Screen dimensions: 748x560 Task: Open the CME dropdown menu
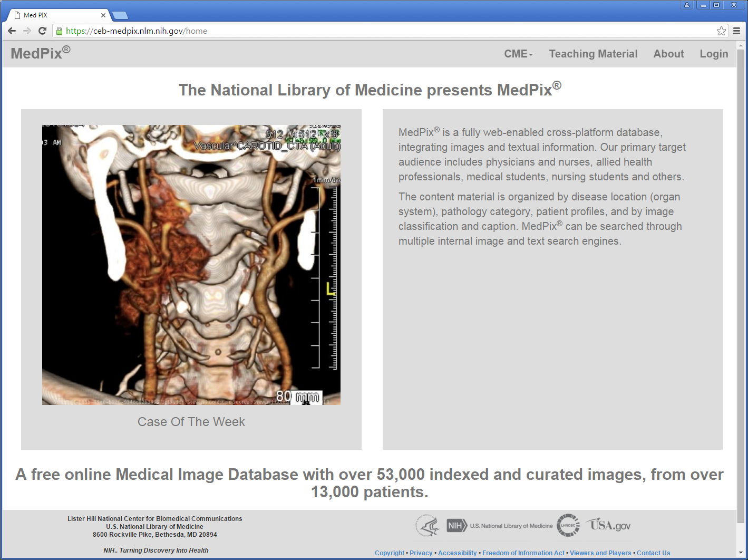point(517,53)
